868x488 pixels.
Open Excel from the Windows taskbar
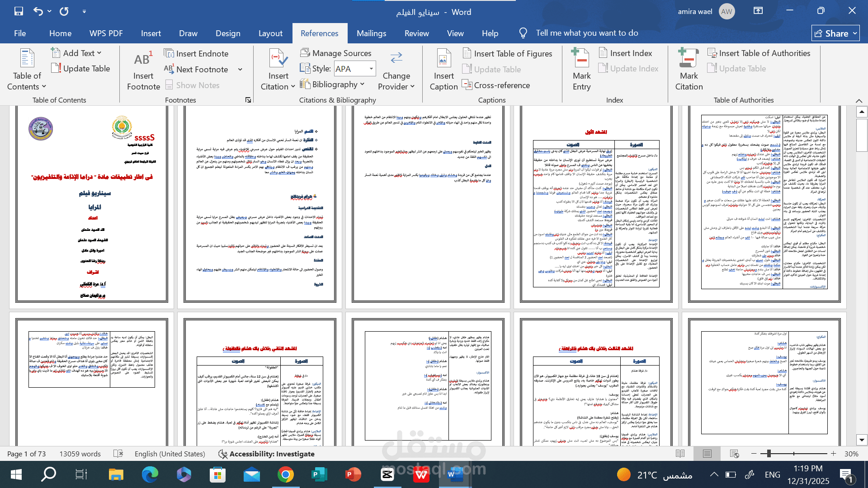320,474
